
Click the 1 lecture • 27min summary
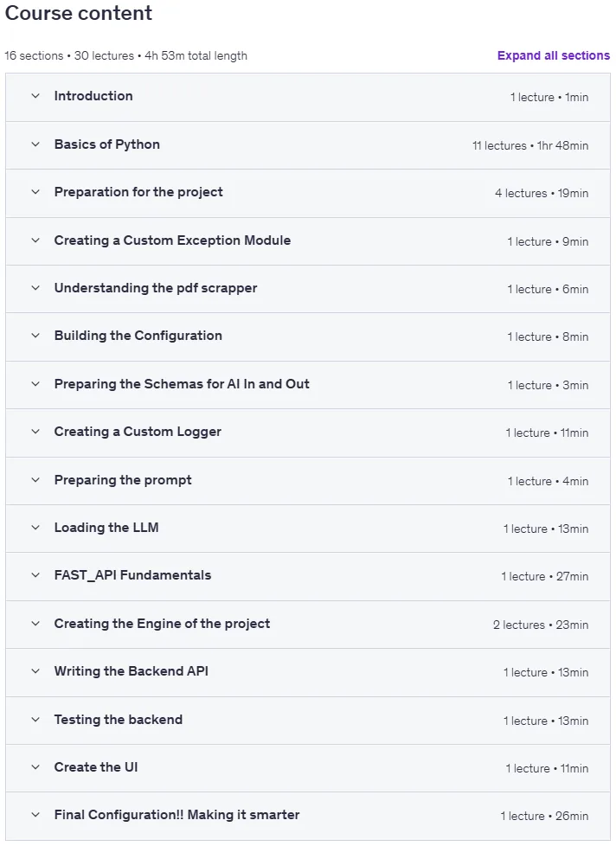(545, 576)
